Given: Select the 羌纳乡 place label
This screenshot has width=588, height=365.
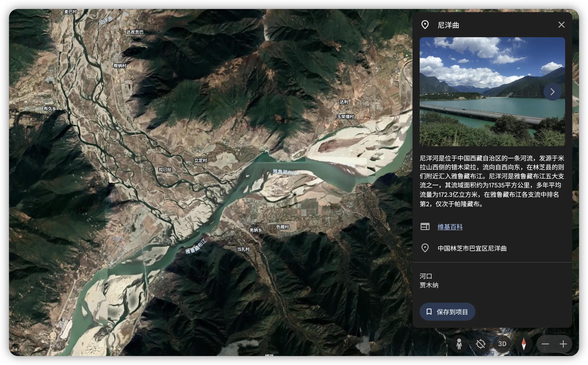Looking at the screenshot, I should 256,230.
